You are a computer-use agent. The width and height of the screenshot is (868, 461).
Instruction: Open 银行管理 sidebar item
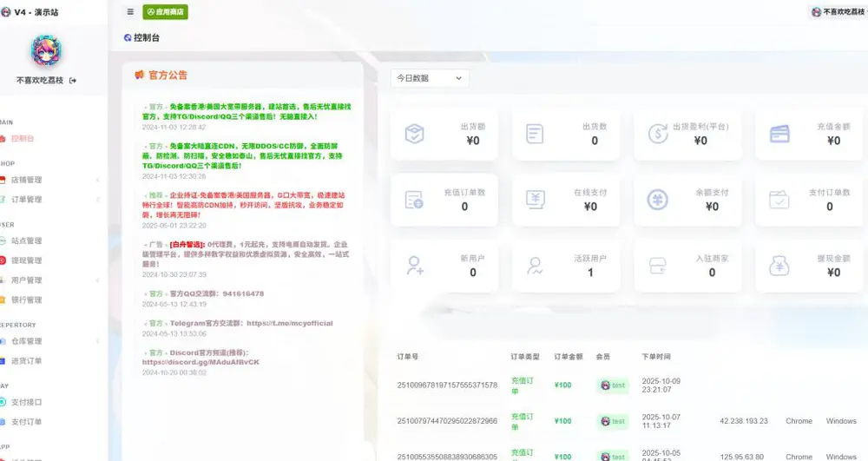coord(27,300)
